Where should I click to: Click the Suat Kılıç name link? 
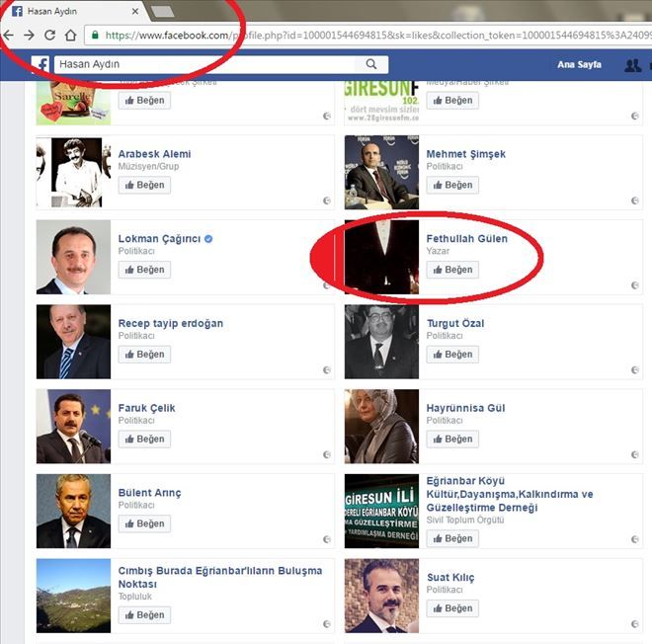pos(450,578)
